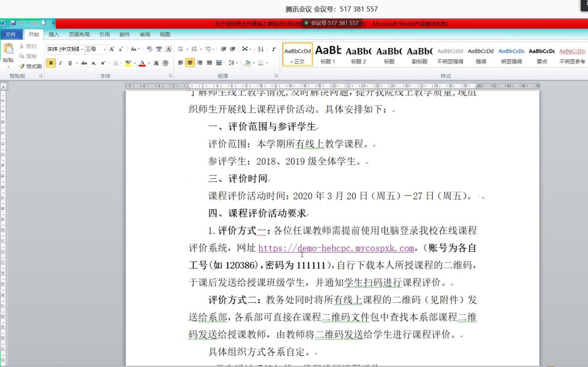
Task: Click the phonetic guide (拼音) icon
Action: (x=159, y=49)
